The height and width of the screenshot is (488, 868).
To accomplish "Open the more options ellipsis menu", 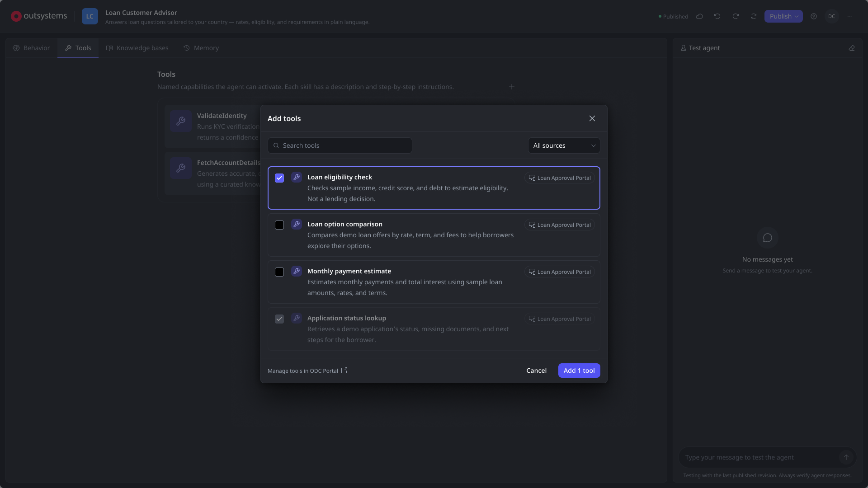I will coord(850,16).
